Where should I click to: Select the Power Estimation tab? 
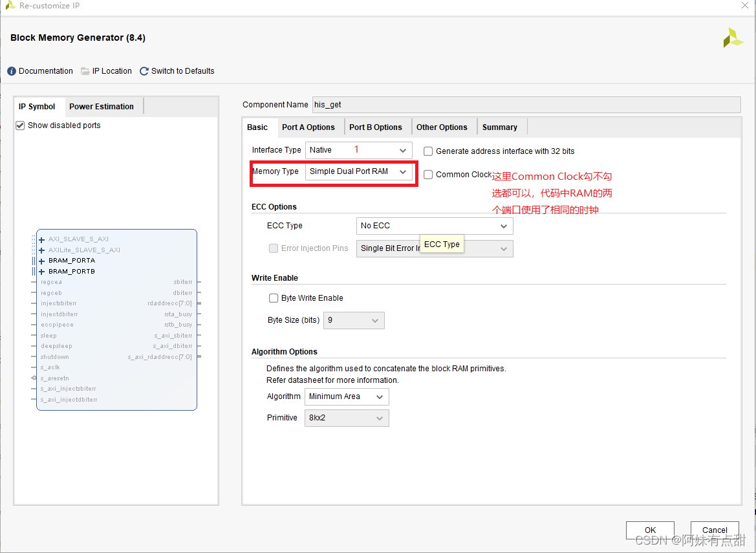(x=102, y=107)
